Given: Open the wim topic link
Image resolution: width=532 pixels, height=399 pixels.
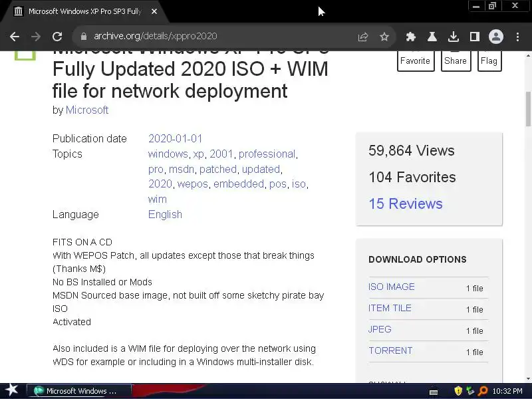Looking at the screenshot, I should pyautogui.click(x=158, y=199).
